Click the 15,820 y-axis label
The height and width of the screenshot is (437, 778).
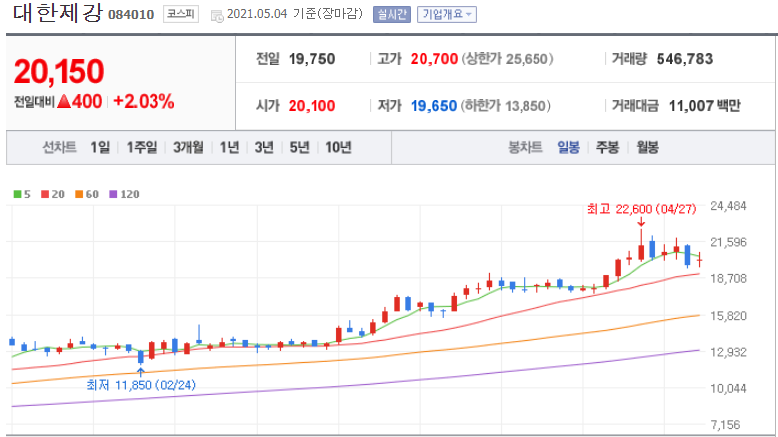point(728,315)
